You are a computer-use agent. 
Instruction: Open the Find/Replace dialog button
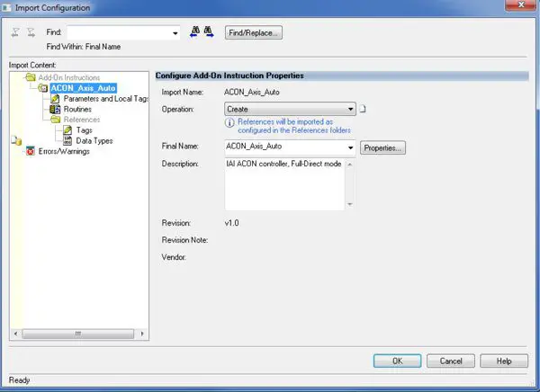coord(254,32)
